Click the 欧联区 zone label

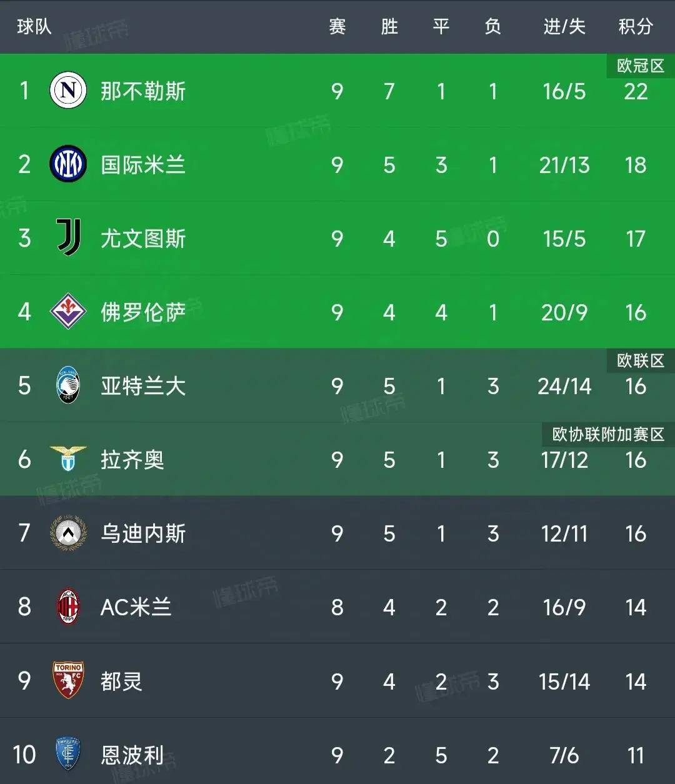click(x=640, y=360)
